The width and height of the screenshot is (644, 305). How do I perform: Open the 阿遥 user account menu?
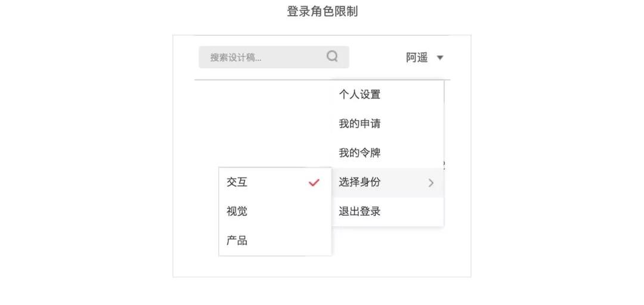click(425, 58)
